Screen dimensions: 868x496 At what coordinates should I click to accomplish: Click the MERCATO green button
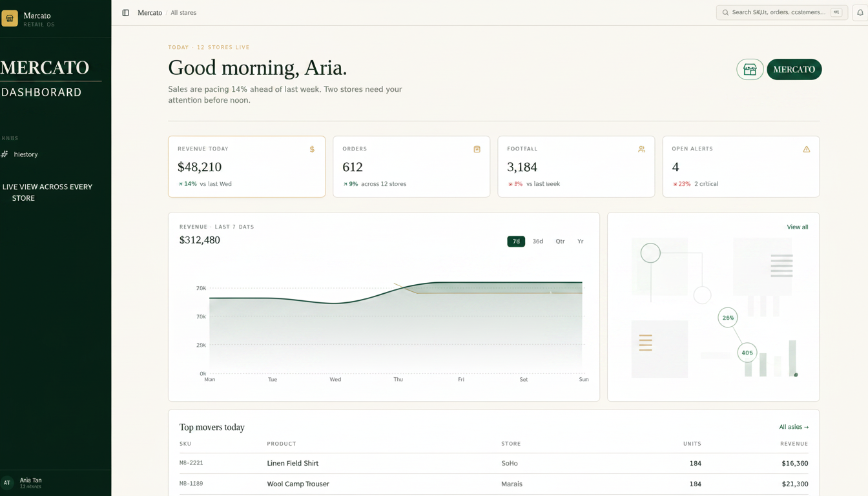click(794, 69)
